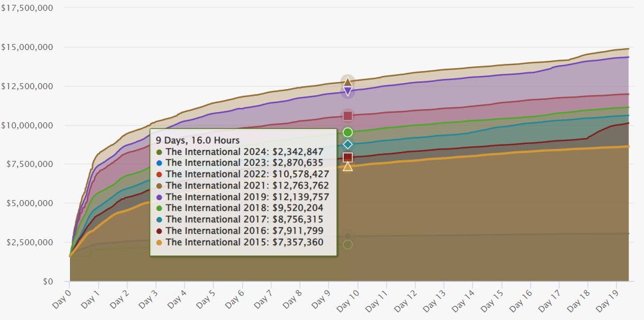Click 'The International 2017: $8,756,315' tooltip row

click(240, 219)
